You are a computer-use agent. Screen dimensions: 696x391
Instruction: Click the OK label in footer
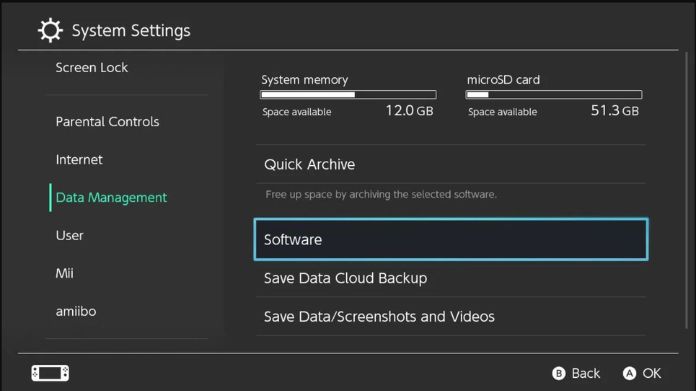click(652, 373)
